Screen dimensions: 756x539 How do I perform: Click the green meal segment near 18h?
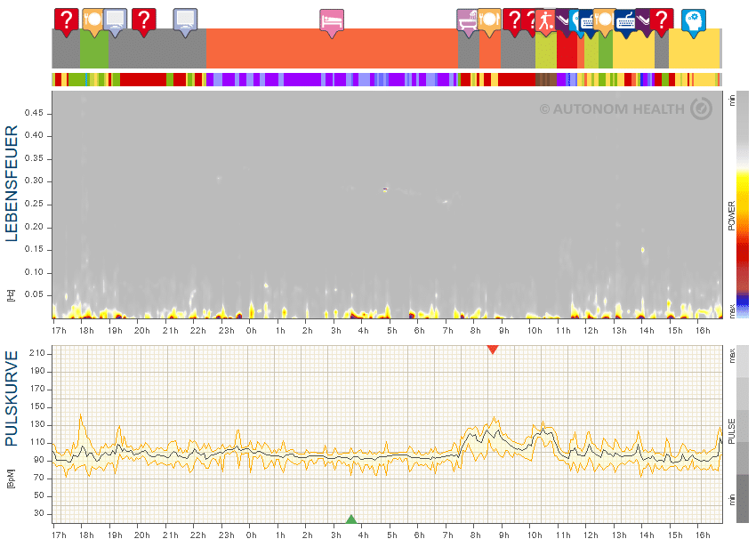[x=94, y=48]
